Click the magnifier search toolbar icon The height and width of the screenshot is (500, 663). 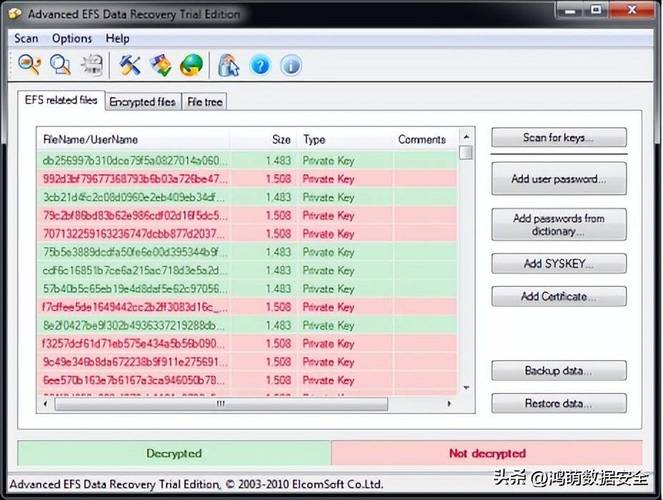pos(60,65)
